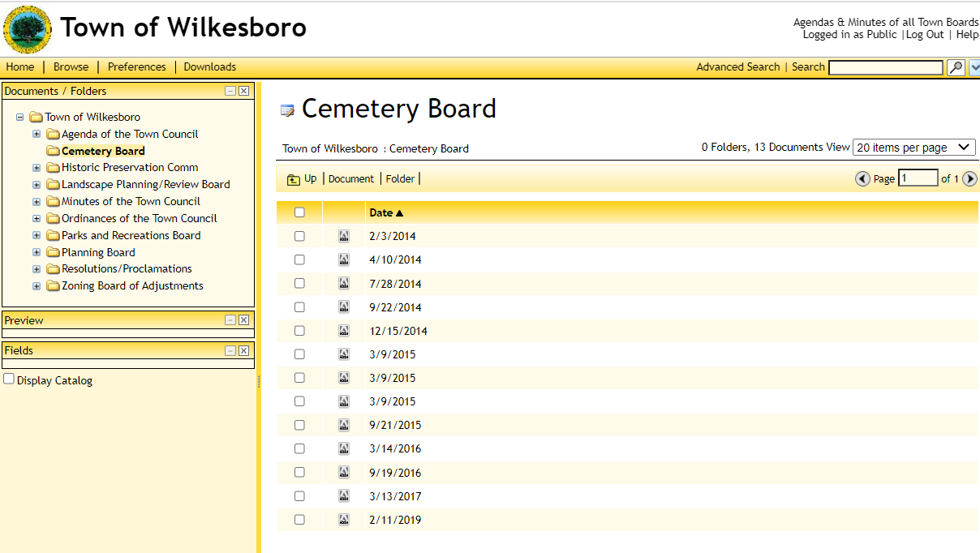The width and height of the screenshot is (980, 553).
Task: Check the select-all checkbox in header
Action: point(299,212)
